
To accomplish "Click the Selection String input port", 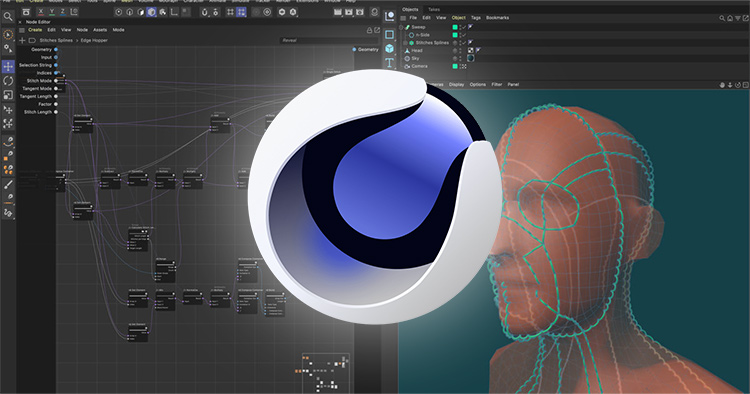I will [x=56, y=65].
